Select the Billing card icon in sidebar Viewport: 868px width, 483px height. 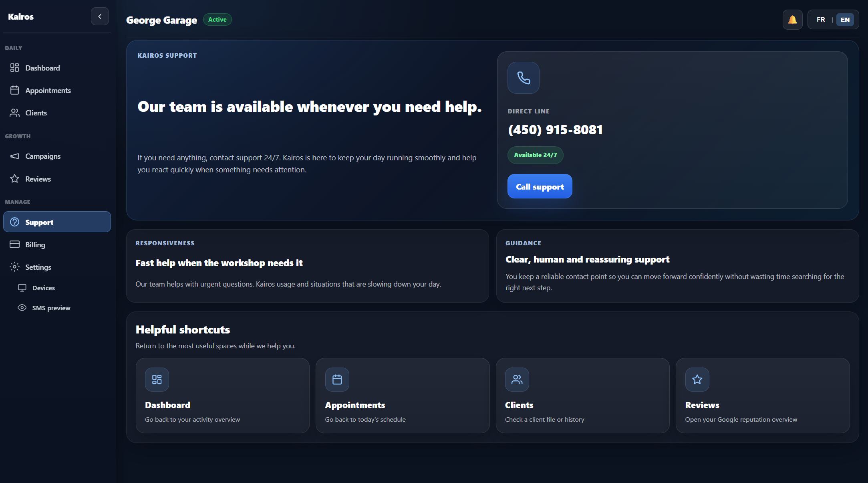click(15, 245)
